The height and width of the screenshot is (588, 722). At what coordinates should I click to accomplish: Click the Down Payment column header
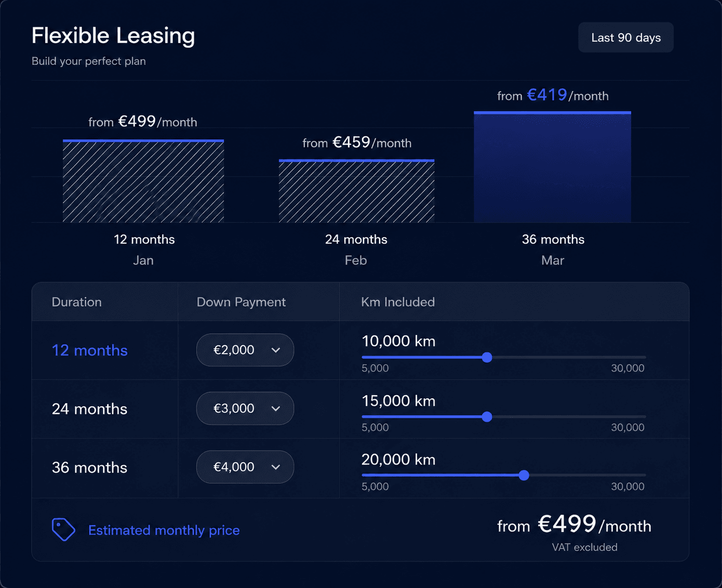pos(241,302)
